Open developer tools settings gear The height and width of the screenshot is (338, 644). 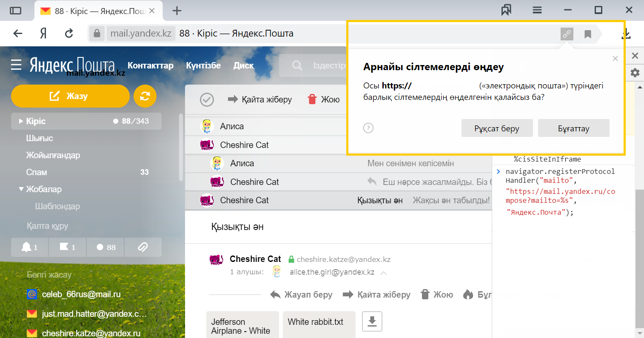point(635,73)
